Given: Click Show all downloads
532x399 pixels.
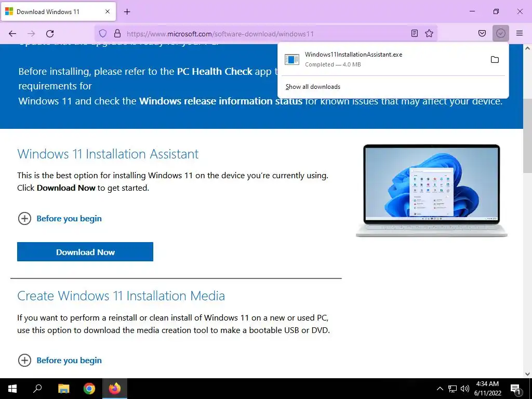Looking at the screenshot, I should 313,87.
